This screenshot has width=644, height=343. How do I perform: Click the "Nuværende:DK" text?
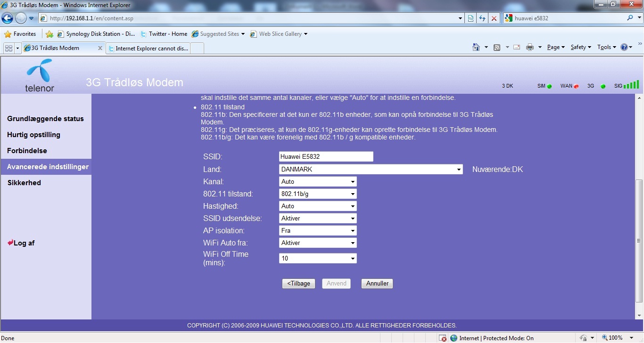tap(498, 170)
